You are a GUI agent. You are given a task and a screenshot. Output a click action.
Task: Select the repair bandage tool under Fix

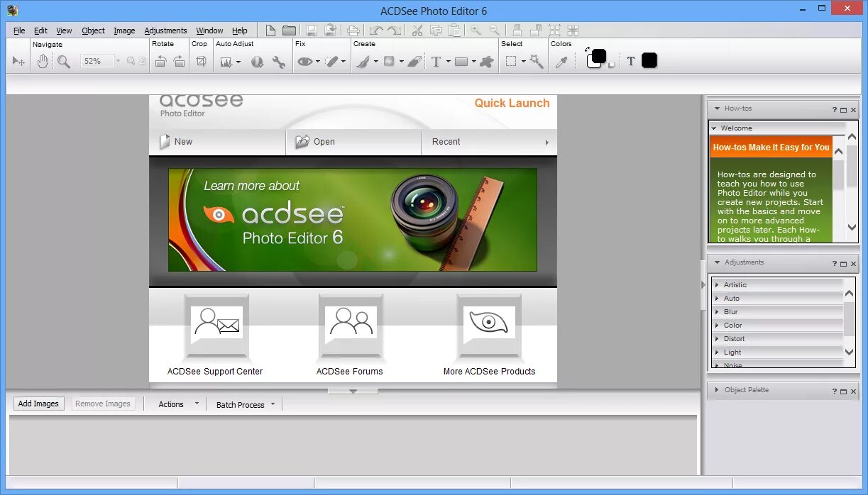pyautogui.click(x=331, y=62)
